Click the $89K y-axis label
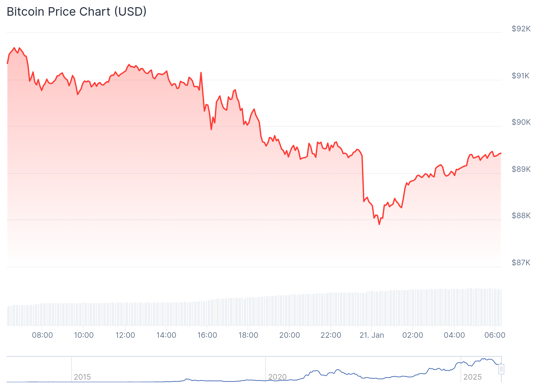Image resolution: width=537 pixels, height=392 pixels. 521,169
